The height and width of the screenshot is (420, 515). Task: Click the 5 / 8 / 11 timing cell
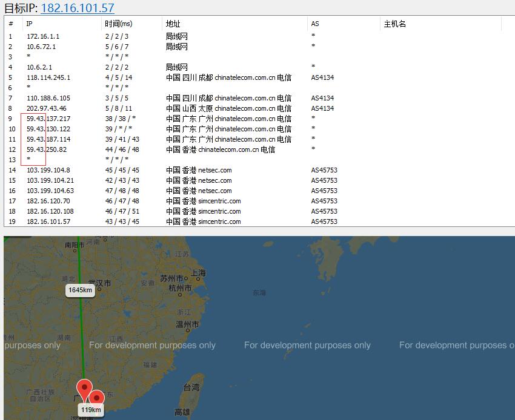[119, 108]
